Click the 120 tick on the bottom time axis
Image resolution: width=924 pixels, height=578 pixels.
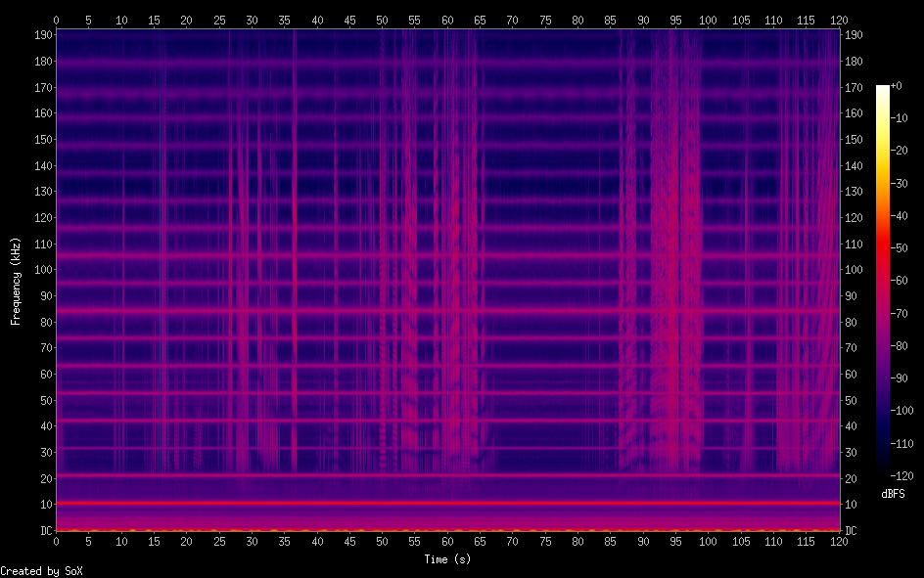point(839,541)
